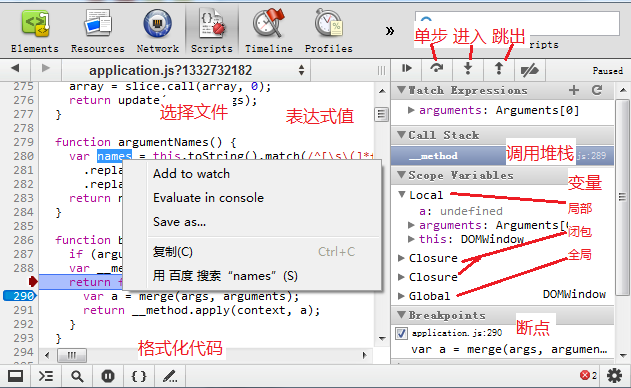
Task: Step out of current function
Action: coord(499,69)
